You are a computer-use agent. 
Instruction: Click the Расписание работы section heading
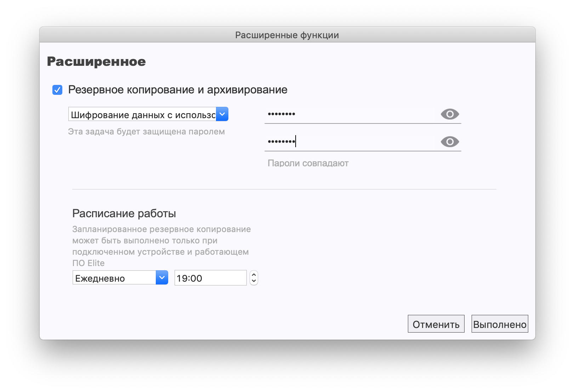[x=124, y=213]
